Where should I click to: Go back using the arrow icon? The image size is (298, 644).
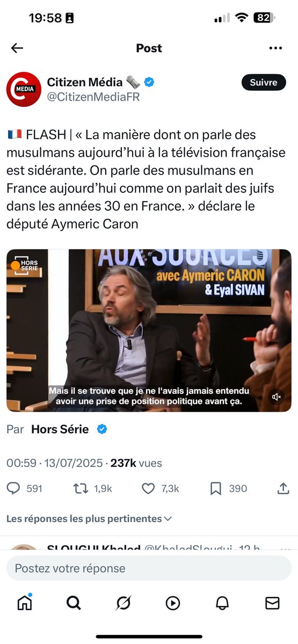click(17, 48)
